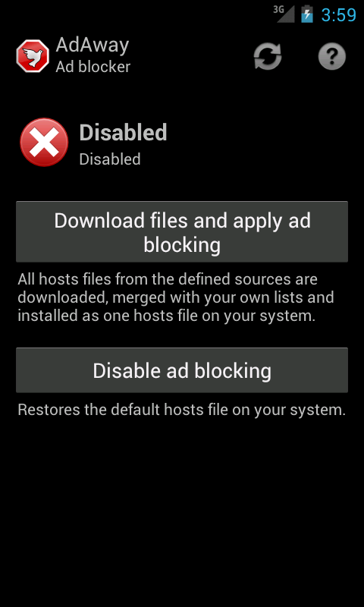Refresh update status with circular arrows icon
The image size is (364, 607).
(268, 56)
